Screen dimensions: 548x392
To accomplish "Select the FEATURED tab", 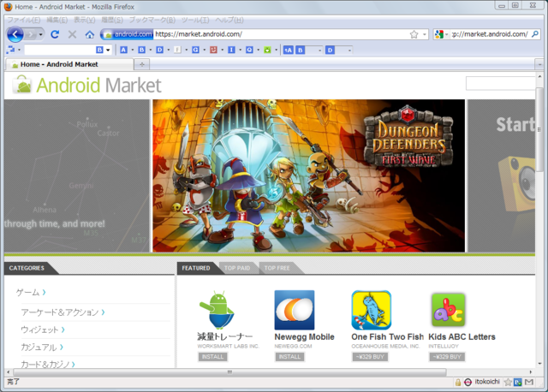I will point(196,268).
